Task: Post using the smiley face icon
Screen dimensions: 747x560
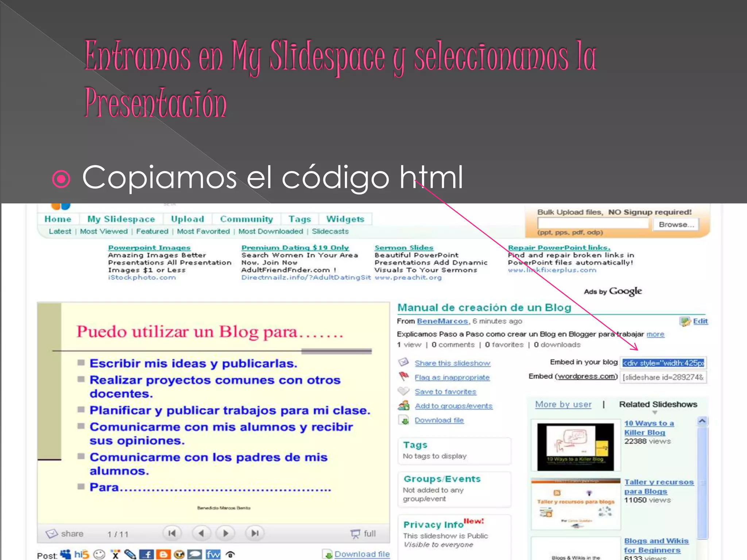Action: (x=99, y=555)
